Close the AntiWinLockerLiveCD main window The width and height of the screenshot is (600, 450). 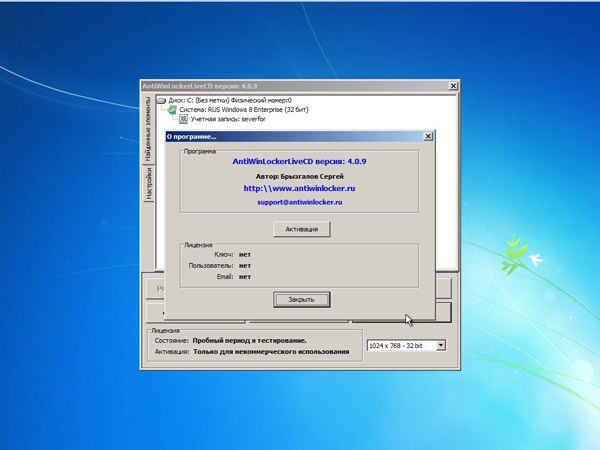point(453,87)
